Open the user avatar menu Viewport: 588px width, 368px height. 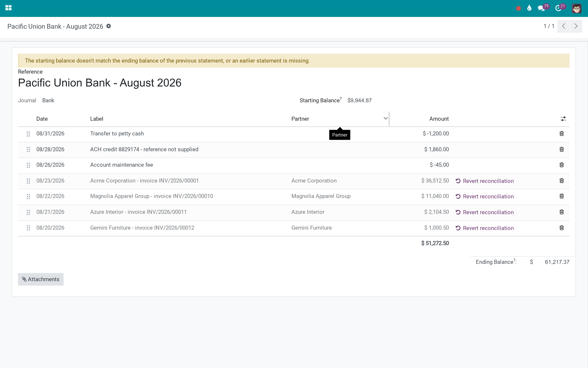pyautogui.click(x=577, y=8)
